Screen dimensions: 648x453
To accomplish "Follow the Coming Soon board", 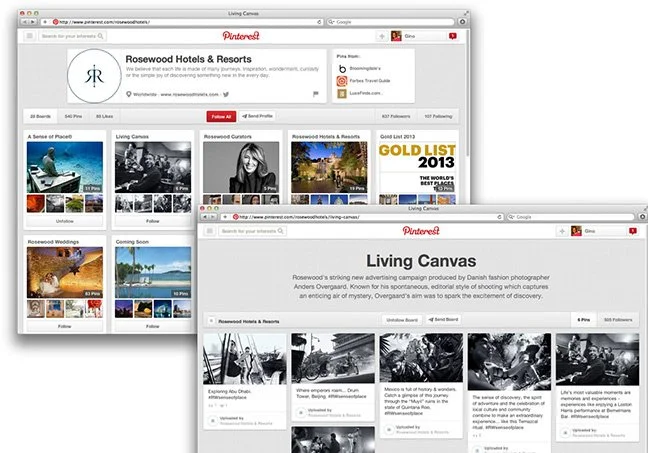I will click(153, 326).
